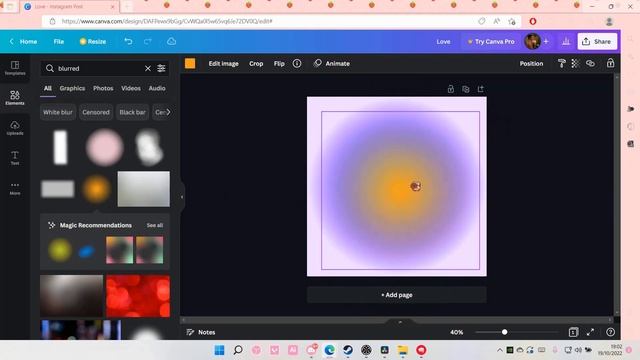Open Windows taskbar search
The width and height of the screenshot is (640, 360).
point(238,350)
